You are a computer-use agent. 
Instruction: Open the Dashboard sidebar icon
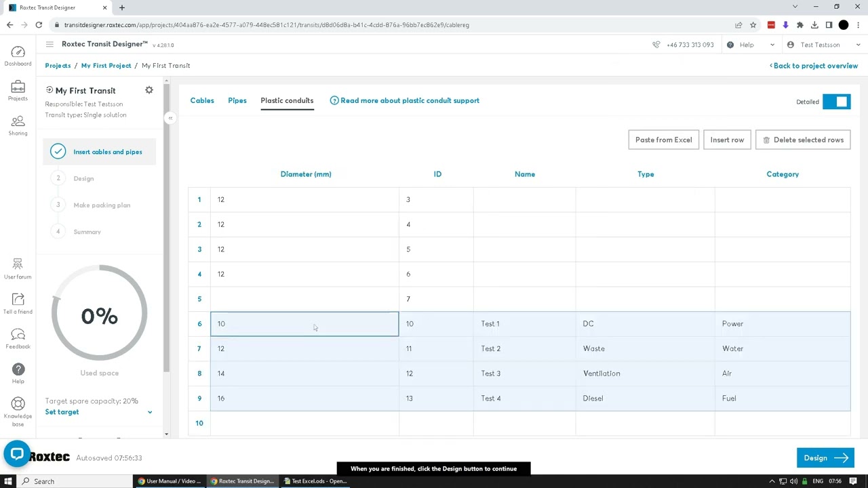pos(18,56)
